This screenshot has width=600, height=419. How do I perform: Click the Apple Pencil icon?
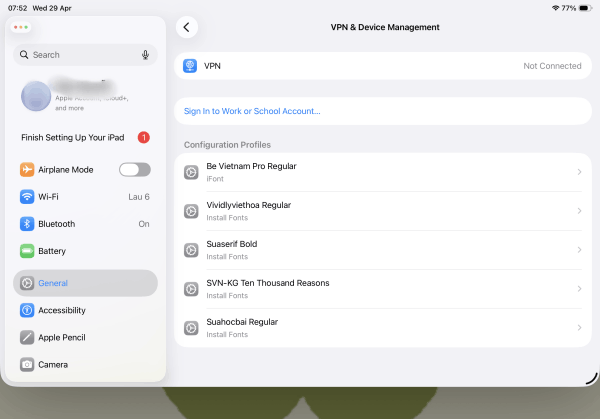click(x=27, y=337)
